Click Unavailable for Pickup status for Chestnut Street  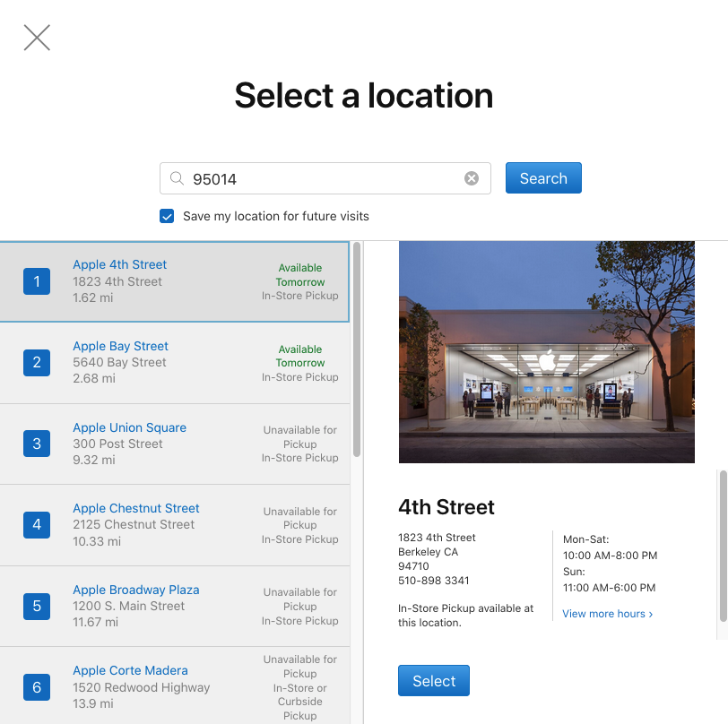point(300,518)
